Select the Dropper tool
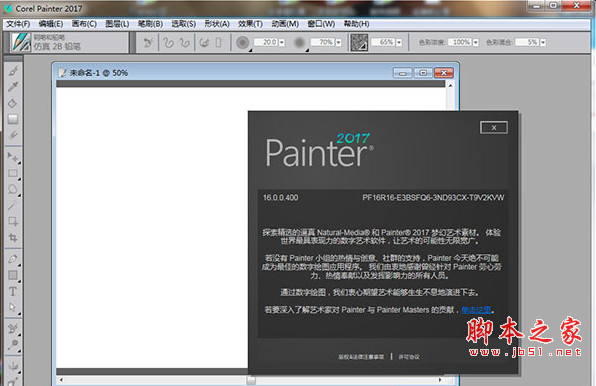Viewport: 596px width, 386px height. pyautogui.click(x=13, y=87)
